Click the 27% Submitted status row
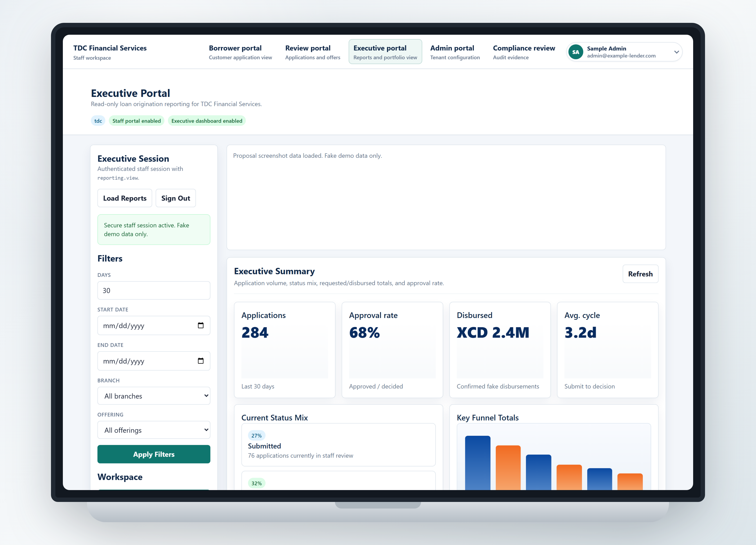 pyautogui.click(x=338, y=445)
